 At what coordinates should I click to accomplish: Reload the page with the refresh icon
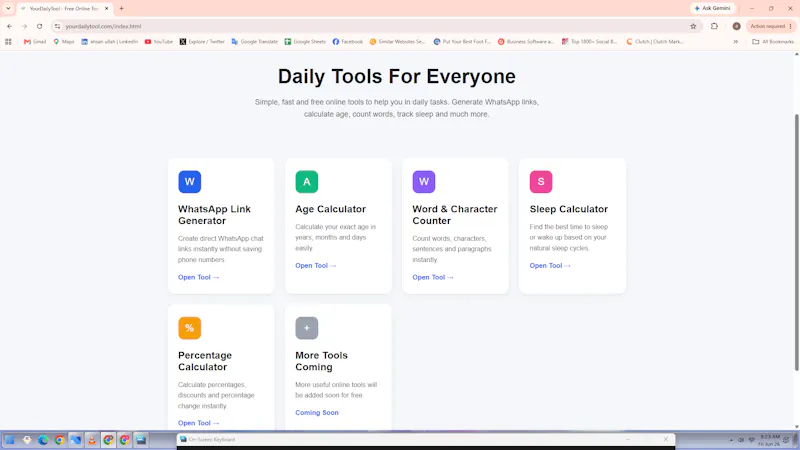pyautogui.click(x=39, y=26)
